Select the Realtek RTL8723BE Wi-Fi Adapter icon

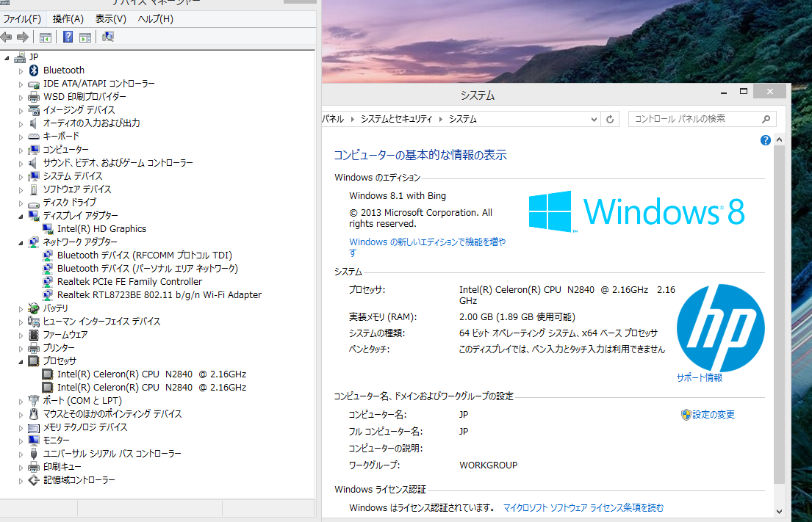(48, 295)
